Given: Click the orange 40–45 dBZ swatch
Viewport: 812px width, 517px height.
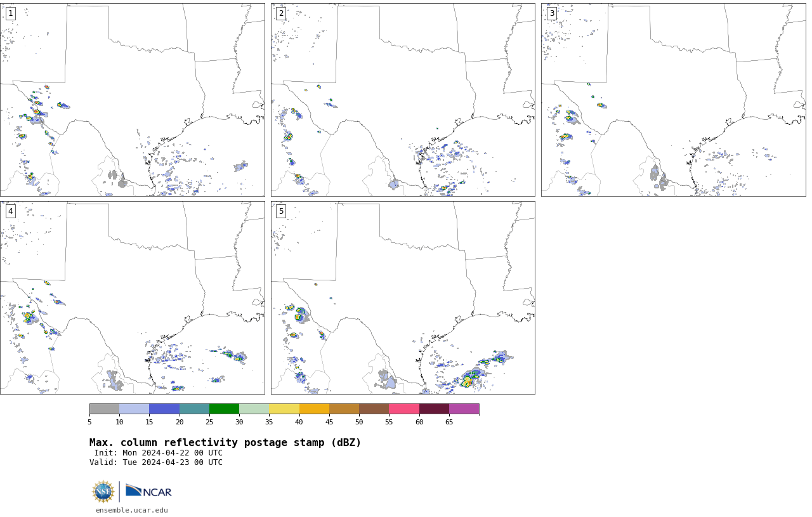Looking at the screenshot, I should point(314,409).
